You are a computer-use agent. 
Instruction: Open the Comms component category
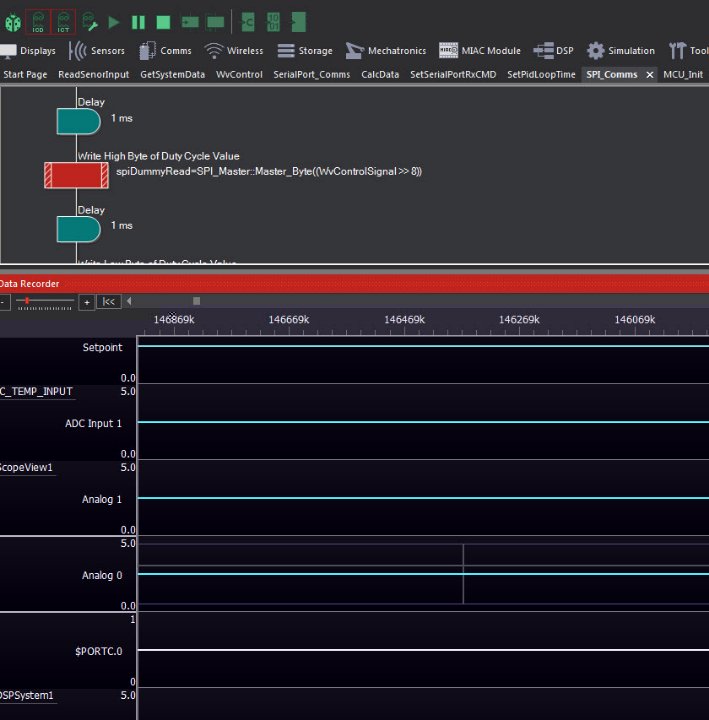tap(165, 51)
